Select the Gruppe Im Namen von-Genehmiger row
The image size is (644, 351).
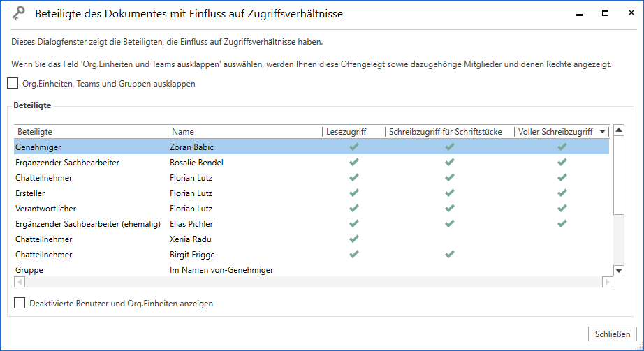point(210,270)
